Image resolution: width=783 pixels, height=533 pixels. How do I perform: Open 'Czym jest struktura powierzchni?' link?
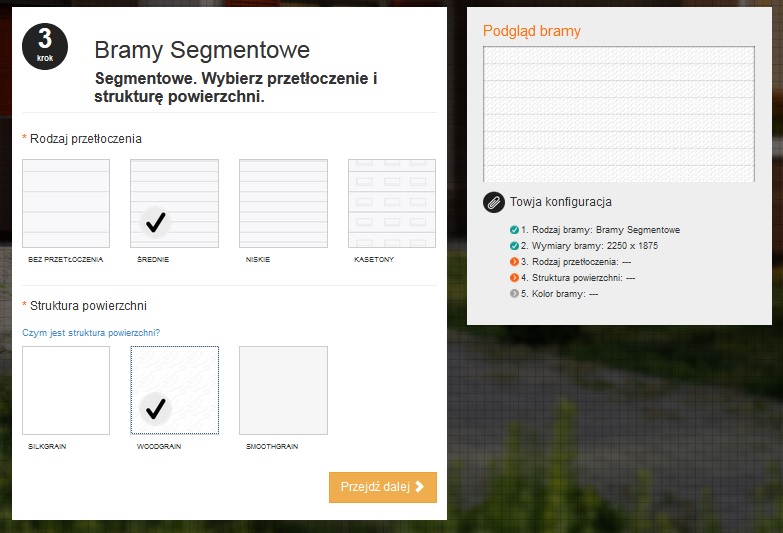point(91,333)
